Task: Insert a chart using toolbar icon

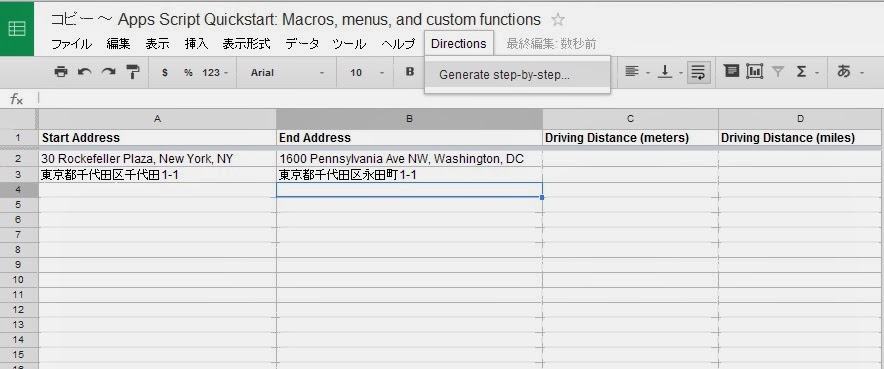Action: coord(754,72)
